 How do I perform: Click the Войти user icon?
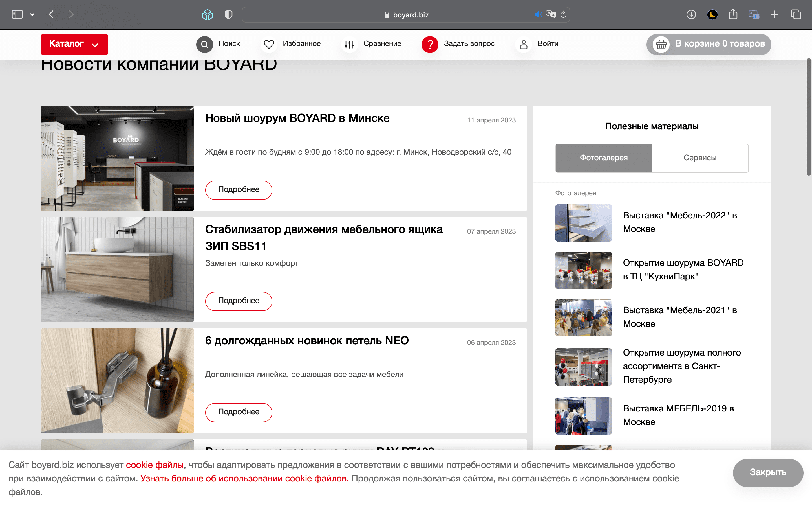524,44
